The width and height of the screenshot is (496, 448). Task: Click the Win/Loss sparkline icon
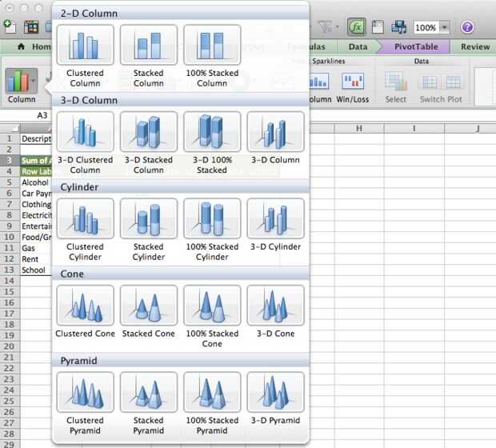pos(353,82)
